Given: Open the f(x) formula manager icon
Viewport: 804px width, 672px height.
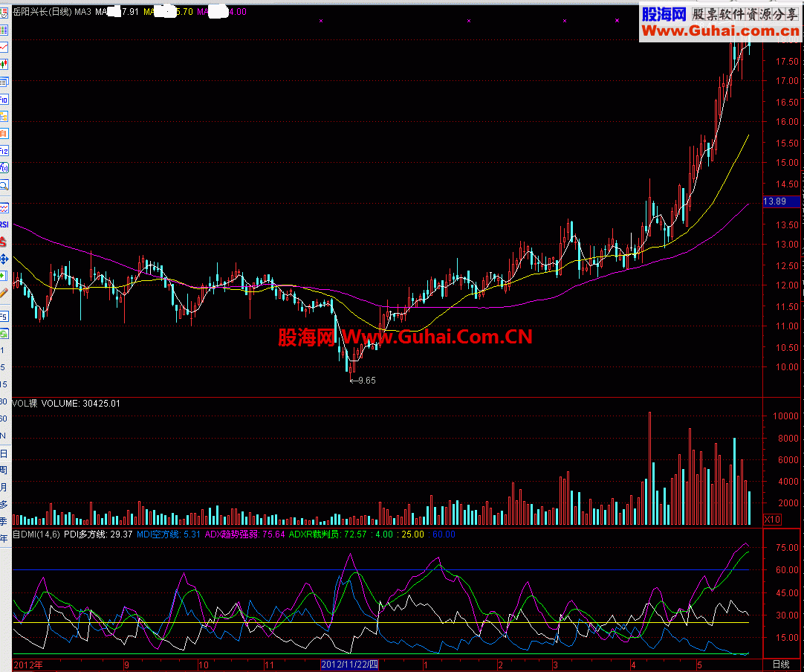Looking at the screenshot, I should [4, 168].
